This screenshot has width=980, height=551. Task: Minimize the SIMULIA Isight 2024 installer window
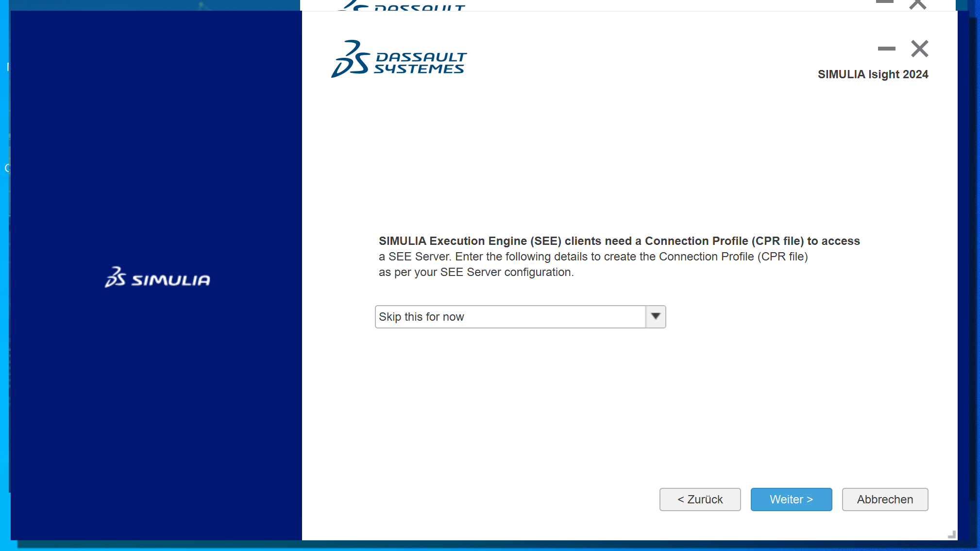[886, 49]
